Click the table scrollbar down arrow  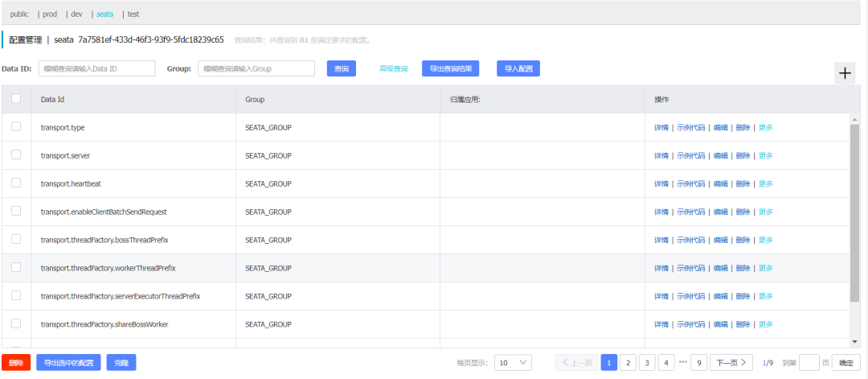(854, 342)
